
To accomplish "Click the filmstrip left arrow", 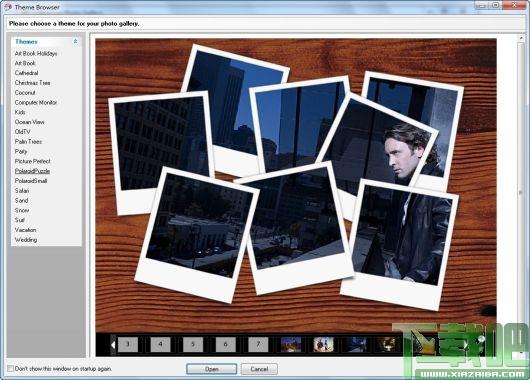I will [113, 345].
